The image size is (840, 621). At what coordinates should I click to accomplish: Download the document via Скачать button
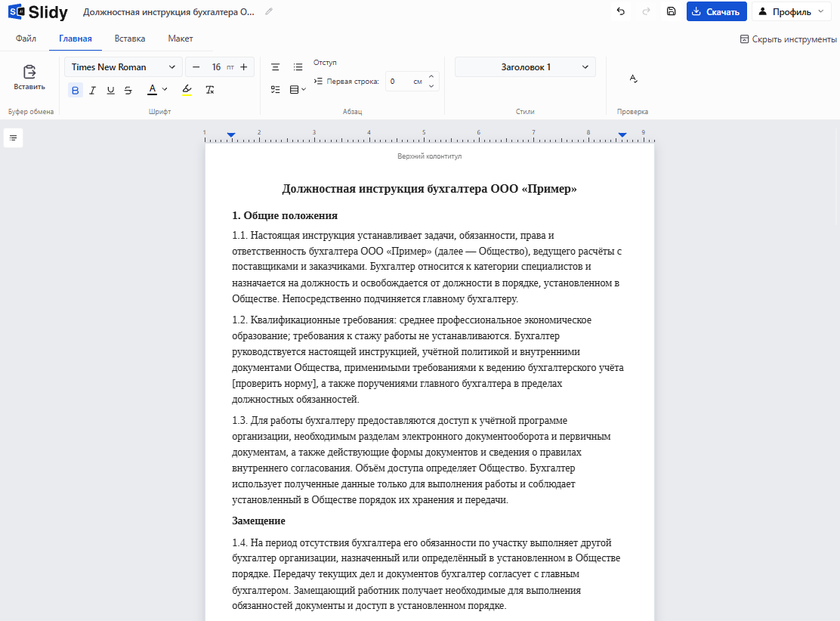716,11
